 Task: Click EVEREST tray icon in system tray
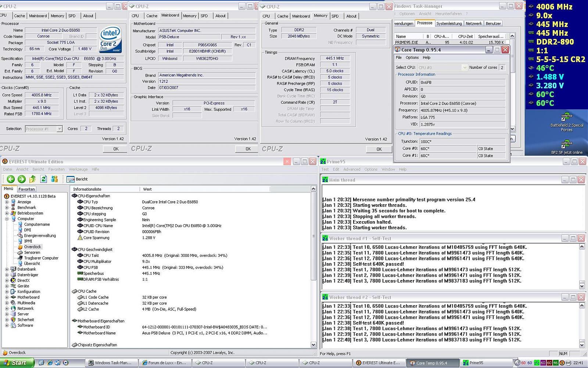tap(562, 363)
